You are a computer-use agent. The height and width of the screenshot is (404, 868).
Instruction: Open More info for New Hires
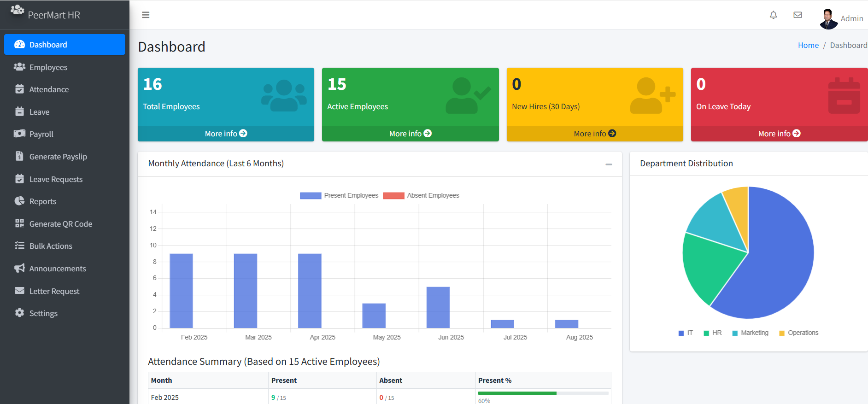595,134
